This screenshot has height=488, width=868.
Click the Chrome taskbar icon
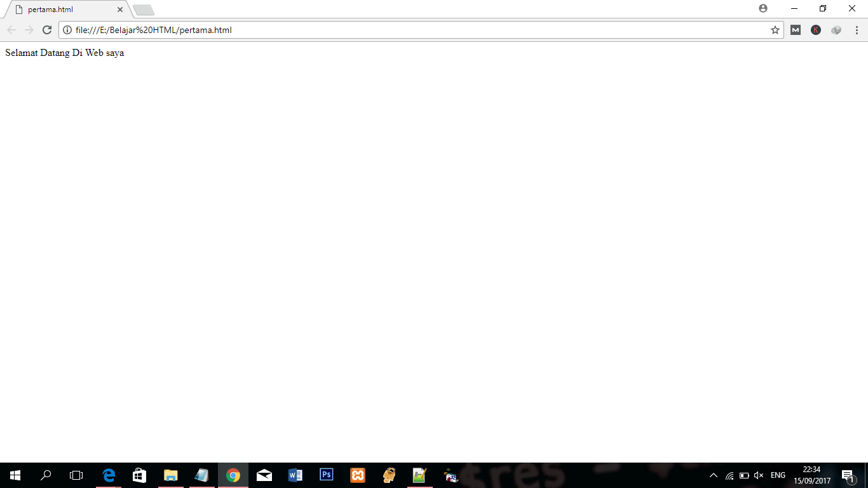(233, 475)
